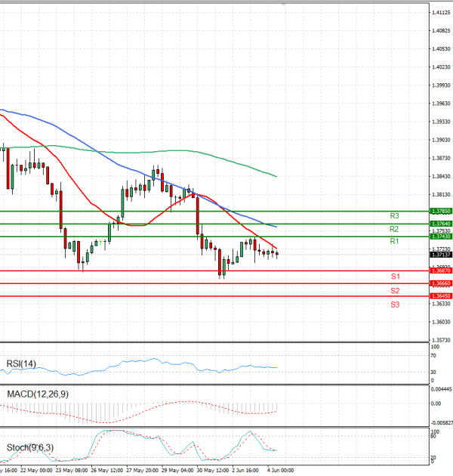Click the 1.41125 price axis value

pos(441,12)
